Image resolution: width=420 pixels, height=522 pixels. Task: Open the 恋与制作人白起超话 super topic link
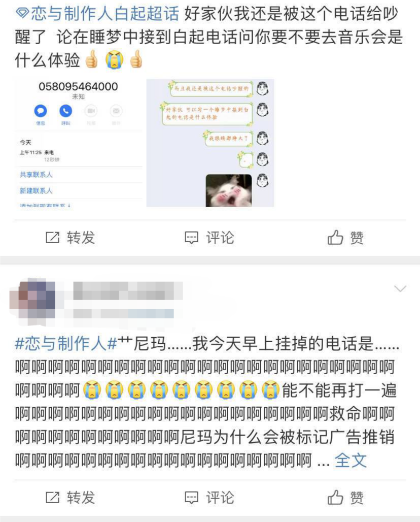[x=104, y=14]
